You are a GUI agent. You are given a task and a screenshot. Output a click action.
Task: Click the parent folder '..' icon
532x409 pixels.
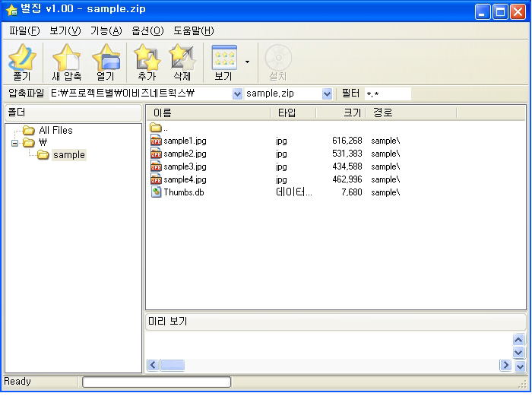pyautogui.click(x=156, y=128)
